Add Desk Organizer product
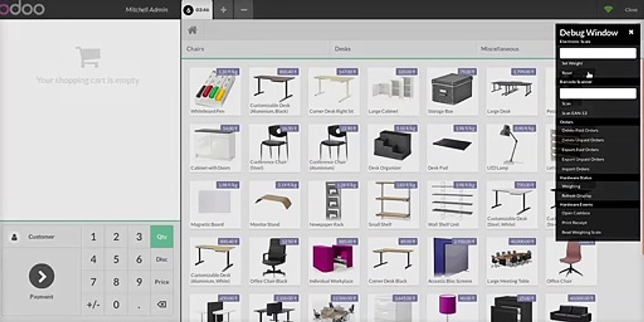Viewport: 644px width, 322px height. tap(393, 148)
